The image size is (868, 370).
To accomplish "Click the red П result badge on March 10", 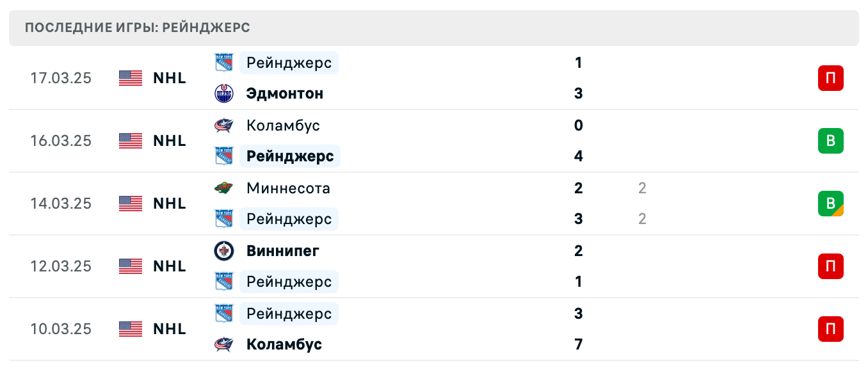I will (x=830, y=328).
